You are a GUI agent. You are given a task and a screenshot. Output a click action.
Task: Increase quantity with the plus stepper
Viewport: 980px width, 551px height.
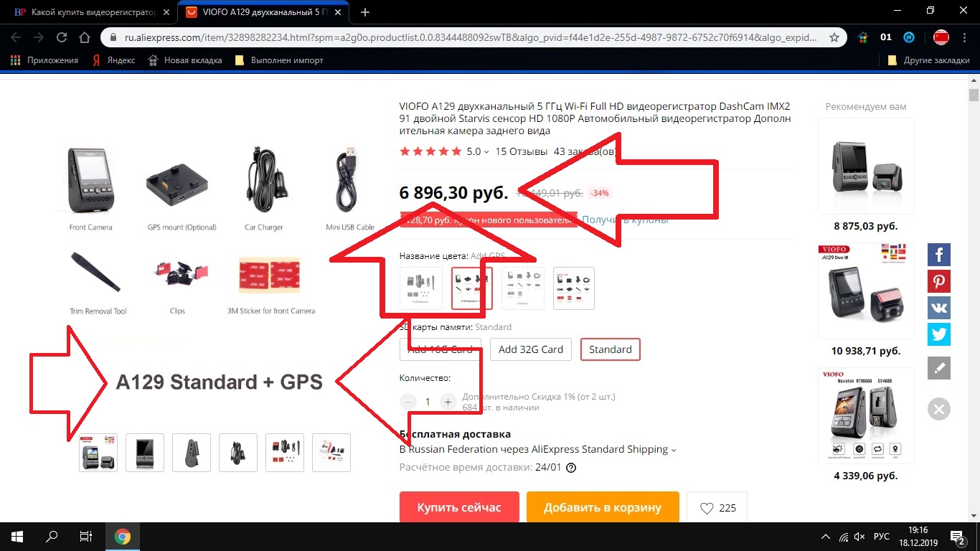point(448,402)
